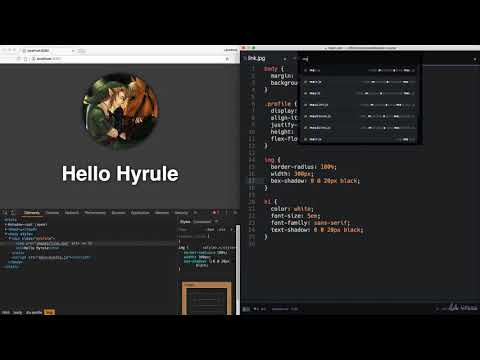Select the img element row in DOM tree
Image resolution: width=480 pixels, height=360 pixels.
88,244
